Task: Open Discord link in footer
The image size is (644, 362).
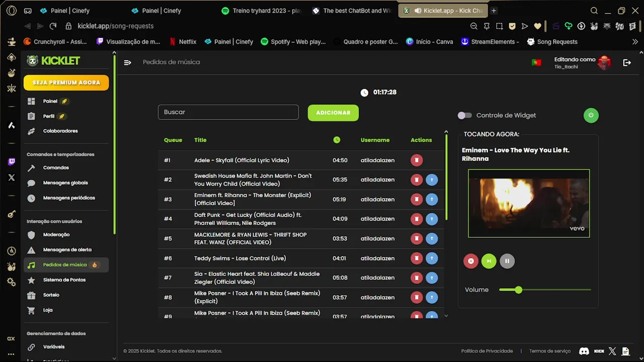Action: (584, 351)
